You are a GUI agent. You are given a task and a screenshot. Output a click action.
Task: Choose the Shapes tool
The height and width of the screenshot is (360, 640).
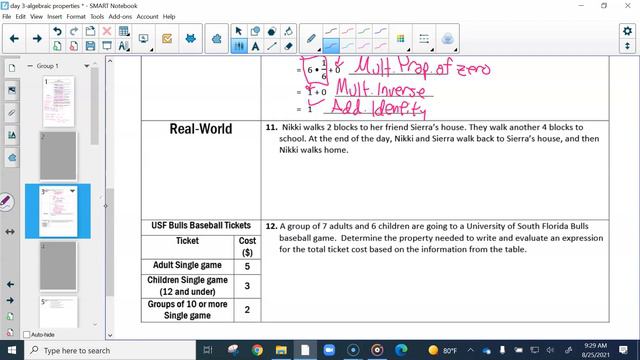click(x=256, y=31)
